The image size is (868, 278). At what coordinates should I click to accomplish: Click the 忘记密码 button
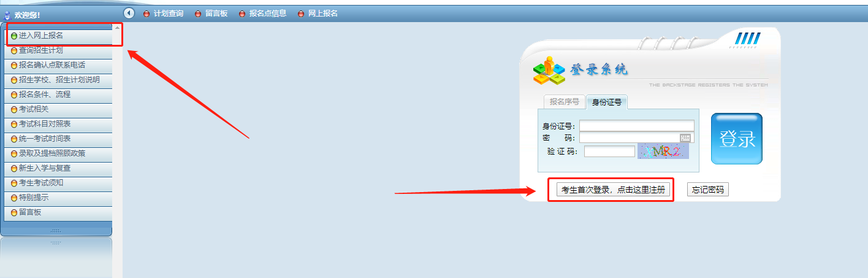(708, 190)
